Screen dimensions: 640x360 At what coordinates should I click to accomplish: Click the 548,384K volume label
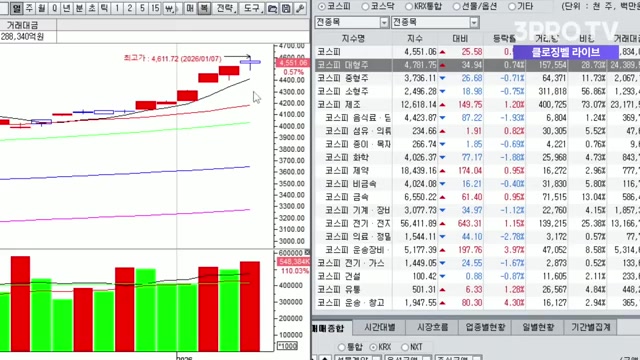coord(293,262)
